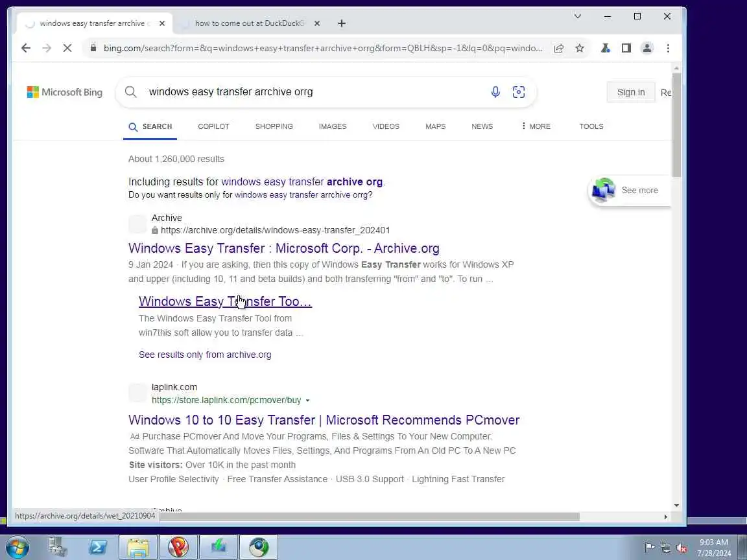Open 'Windows Easy Transfer : Microsoft Corp. - Archive.org'
This screenshot has height=560, width=747.
coord(284,248)
